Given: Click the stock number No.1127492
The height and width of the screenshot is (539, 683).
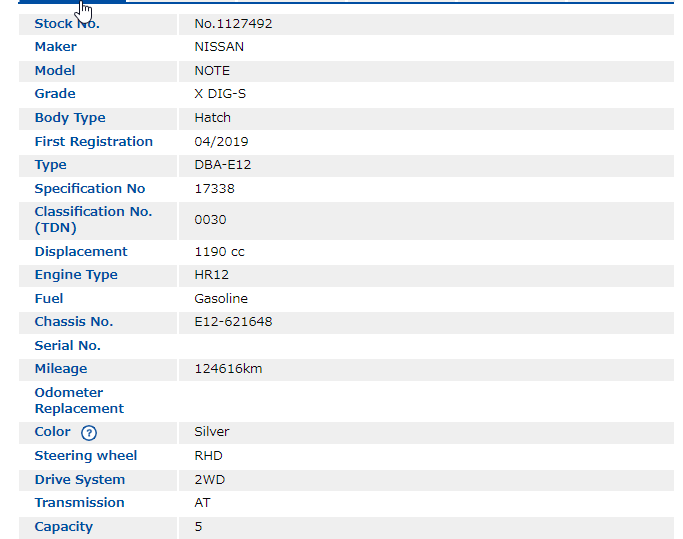Looking at the screenshot, I should (233, 23).
